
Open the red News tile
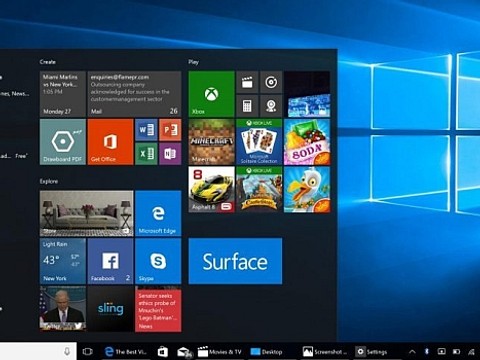tap(158, 309)
